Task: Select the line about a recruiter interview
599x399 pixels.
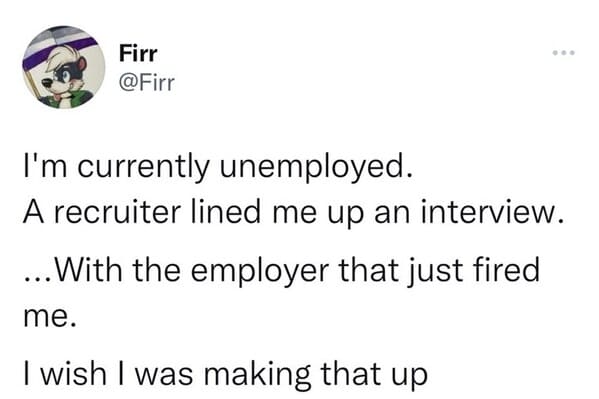Action: point(293,212)
